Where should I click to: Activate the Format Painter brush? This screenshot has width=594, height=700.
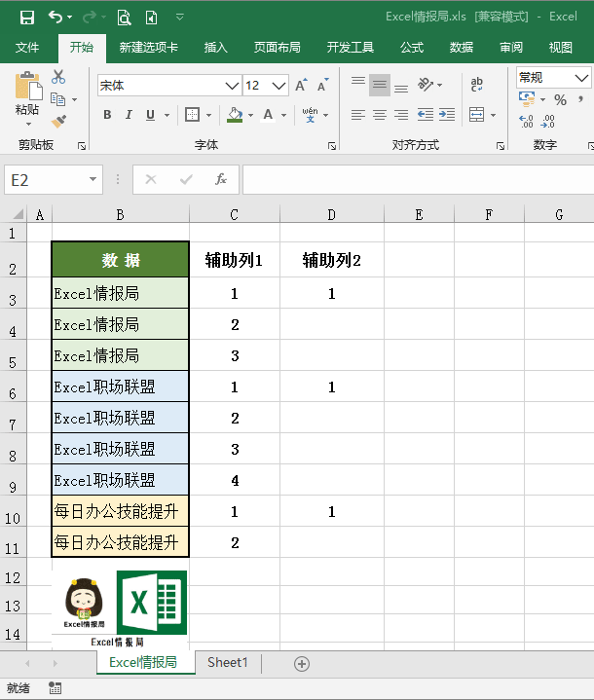[x=58, y=121]
